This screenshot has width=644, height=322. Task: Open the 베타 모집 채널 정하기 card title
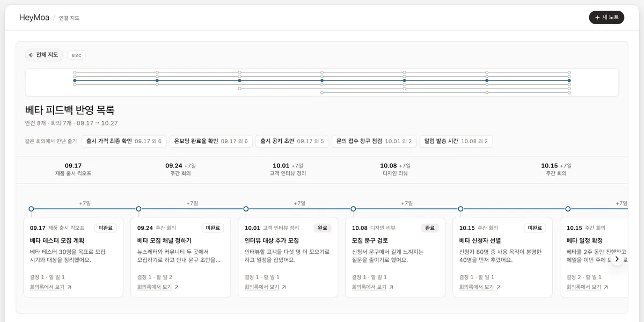click(x=164, y=241)
